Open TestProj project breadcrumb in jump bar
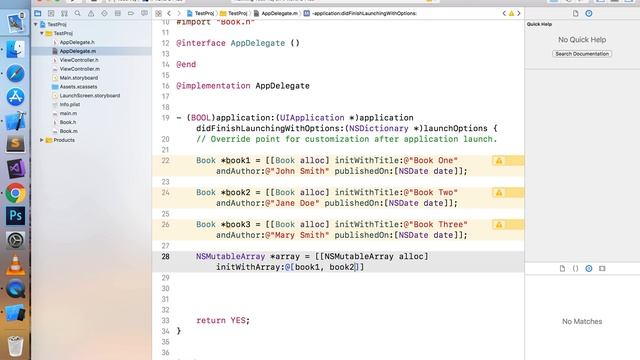The width and height of the screenshot is (640, 360). point(200,13)
